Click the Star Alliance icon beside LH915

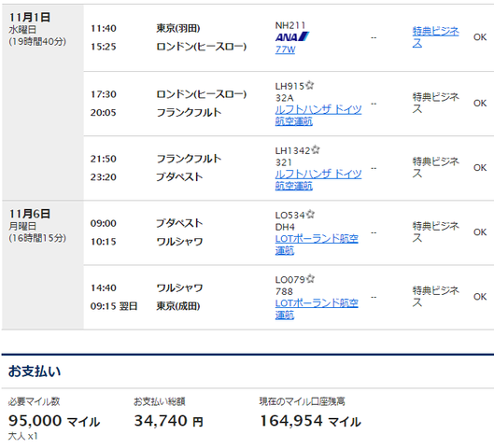310,85
